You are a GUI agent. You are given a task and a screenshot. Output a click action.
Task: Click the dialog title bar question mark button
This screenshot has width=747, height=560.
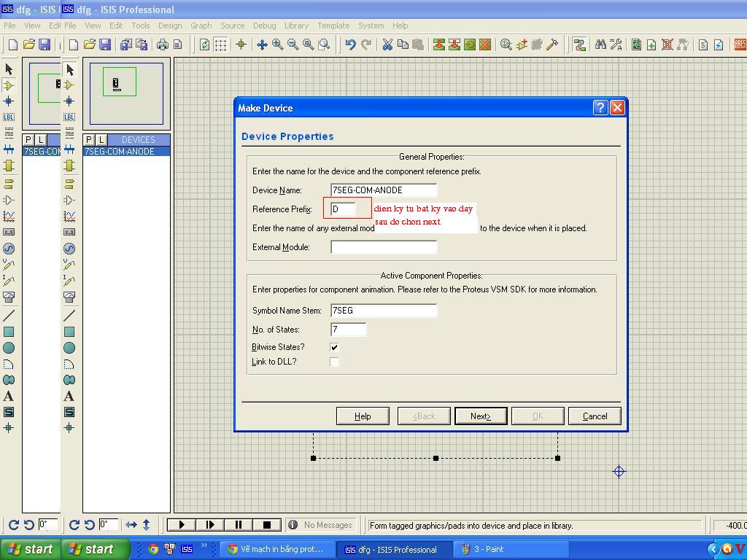point(600,108)
